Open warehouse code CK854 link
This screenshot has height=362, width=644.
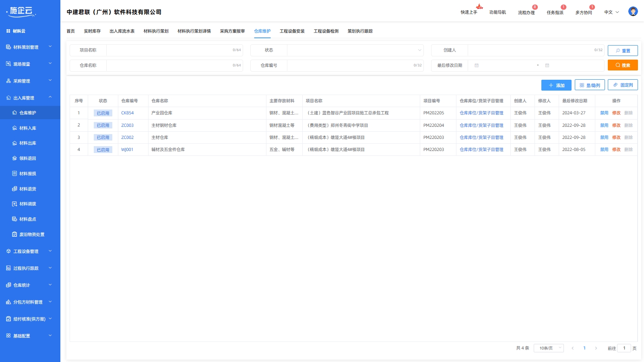(128, 113)
